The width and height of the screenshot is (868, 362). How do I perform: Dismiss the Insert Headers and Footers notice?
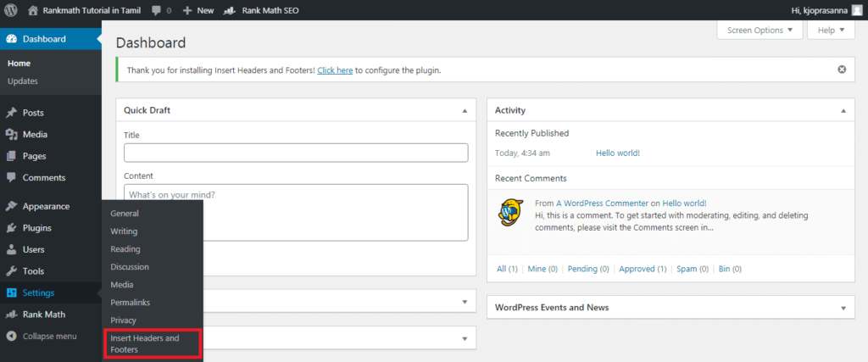click(x=842, y=70)
